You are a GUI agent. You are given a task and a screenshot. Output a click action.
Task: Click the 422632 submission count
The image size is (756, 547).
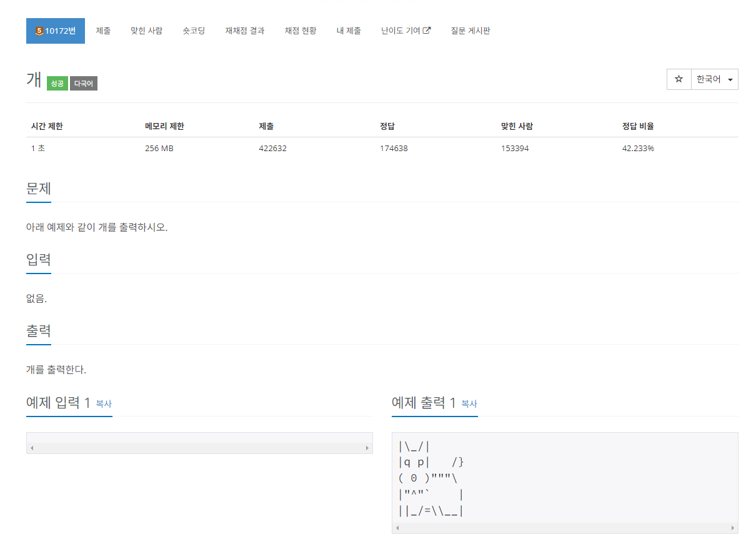pyautogui.click(x=272, y=149)
